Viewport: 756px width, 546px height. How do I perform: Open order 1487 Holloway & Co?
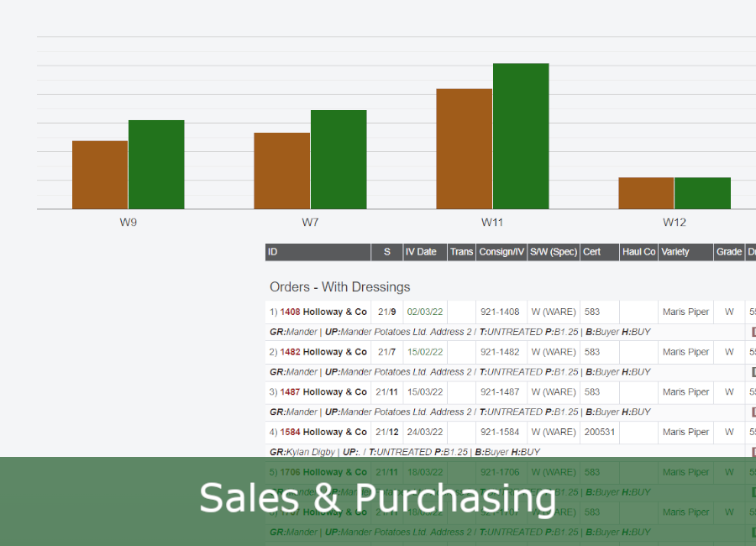click(323, 391)
